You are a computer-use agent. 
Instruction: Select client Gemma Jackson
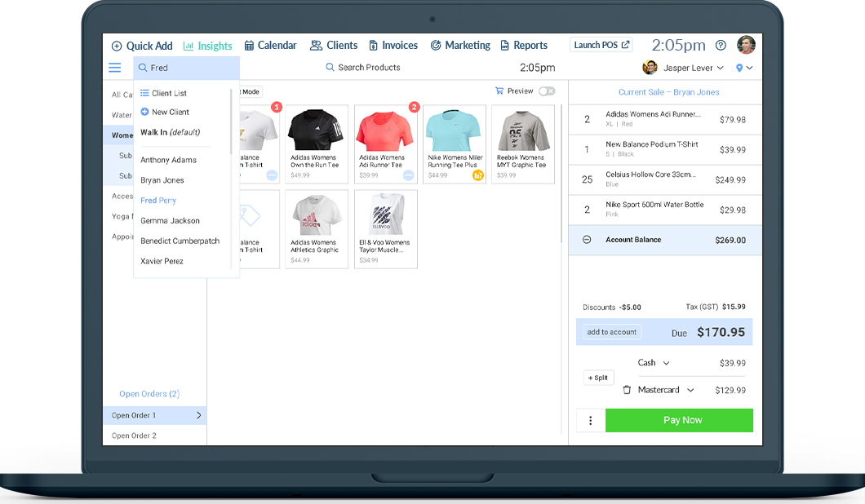click(x=170, y=220)
